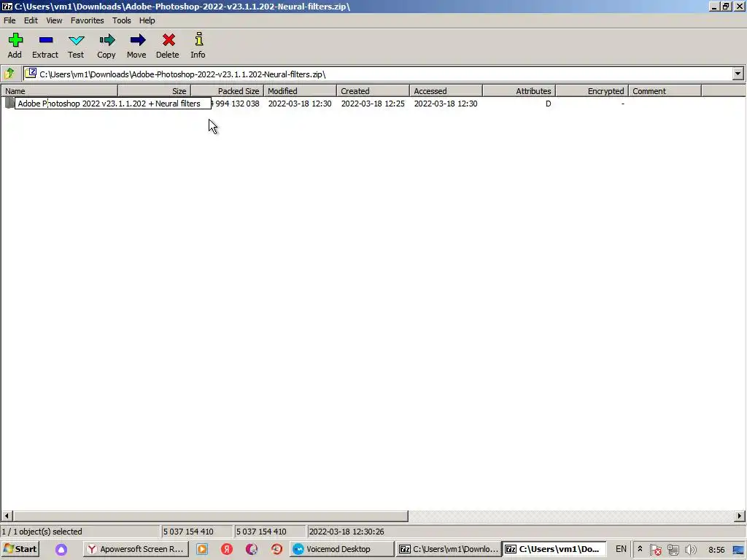Click status bar date 2022-03-18 12:30:26
This screenshot has width=747, height=560.
[x=347, y=532]
